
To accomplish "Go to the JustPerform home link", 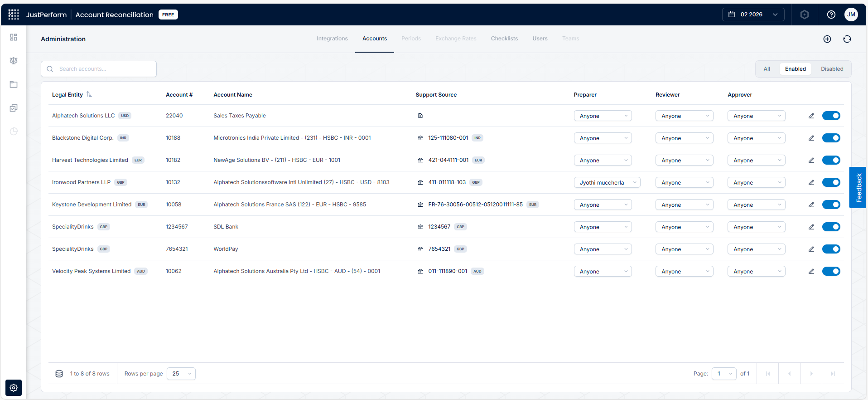I will point(46,15).
